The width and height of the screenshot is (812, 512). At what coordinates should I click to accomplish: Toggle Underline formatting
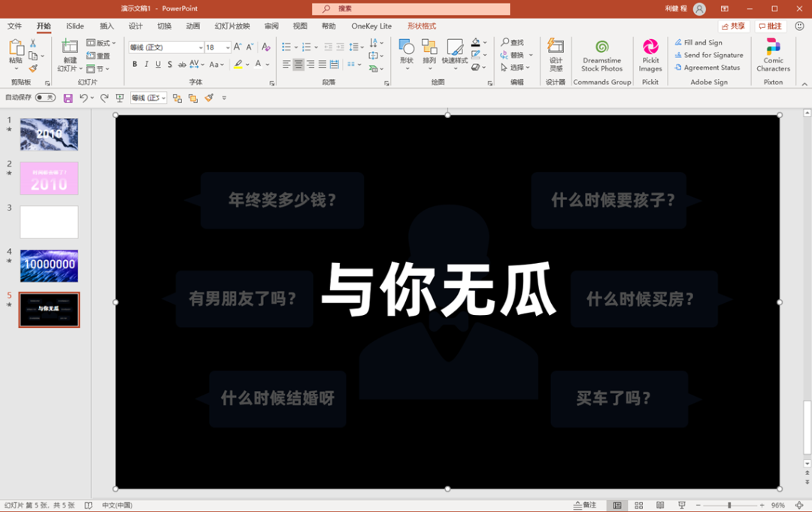(x=158, y=64)
